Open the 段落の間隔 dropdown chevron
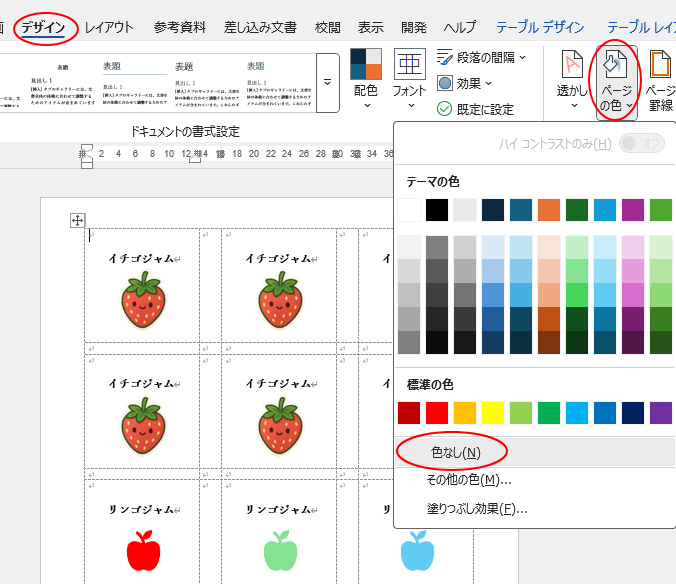 [523, 57]
